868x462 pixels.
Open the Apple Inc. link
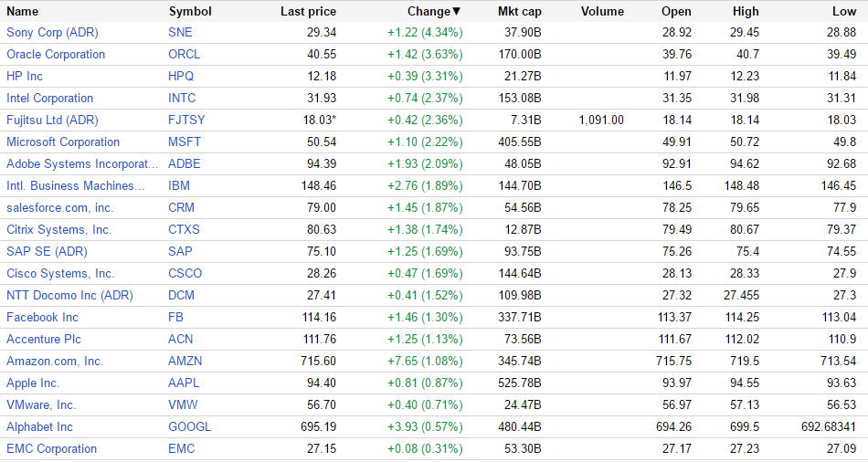[33, 383]
